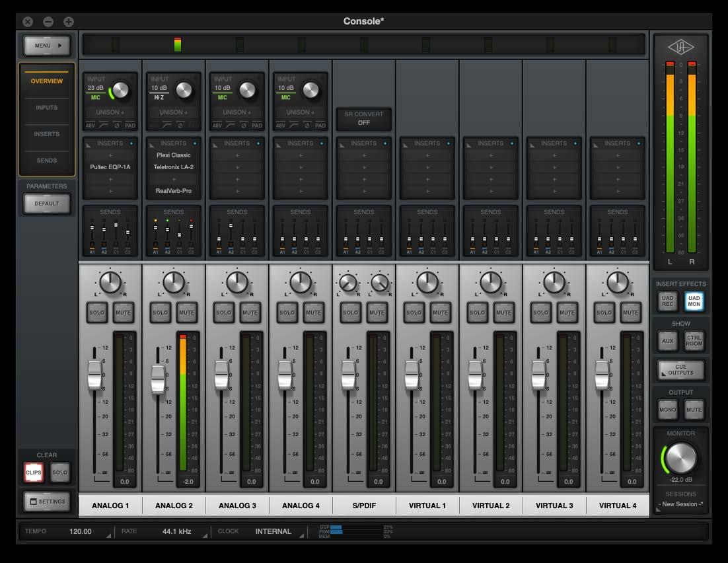Click the Analog 4 input gain knob

[x=310, y=90]
